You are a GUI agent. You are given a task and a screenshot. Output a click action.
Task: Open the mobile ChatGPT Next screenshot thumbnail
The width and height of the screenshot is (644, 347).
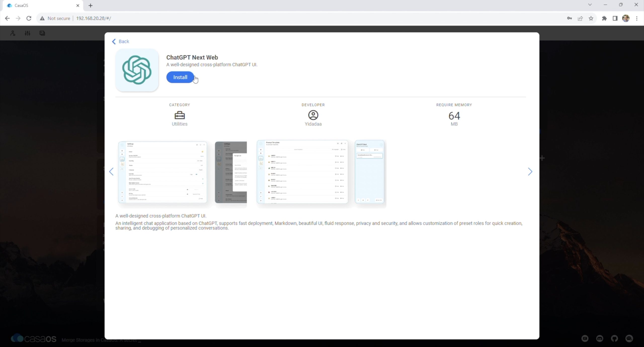tap(369, 172)
